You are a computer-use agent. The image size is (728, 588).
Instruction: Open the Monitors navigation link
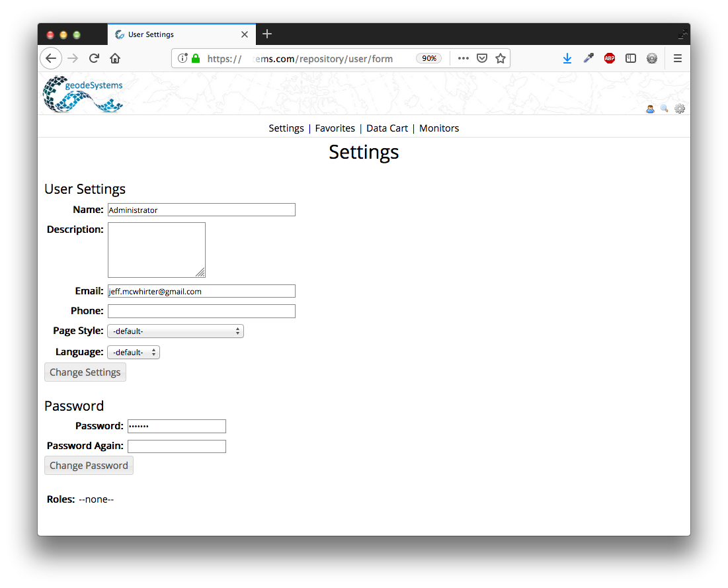coord(439,128)
